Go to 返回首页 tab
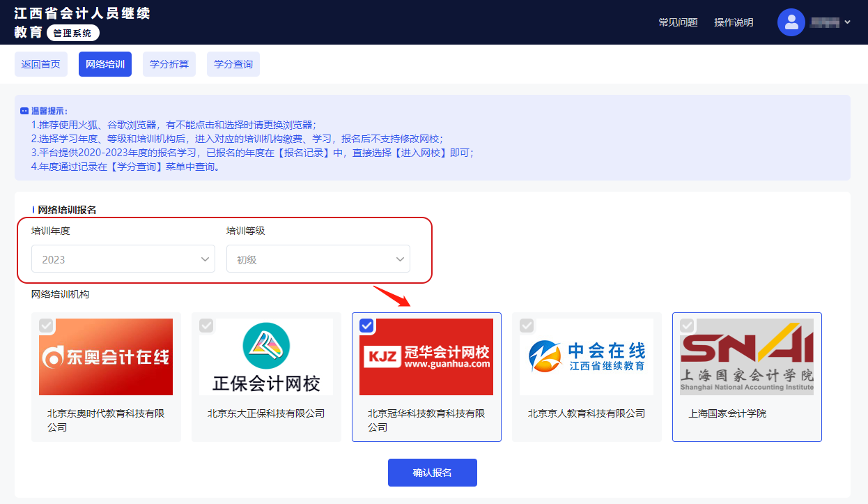 [x=41, y=64]
